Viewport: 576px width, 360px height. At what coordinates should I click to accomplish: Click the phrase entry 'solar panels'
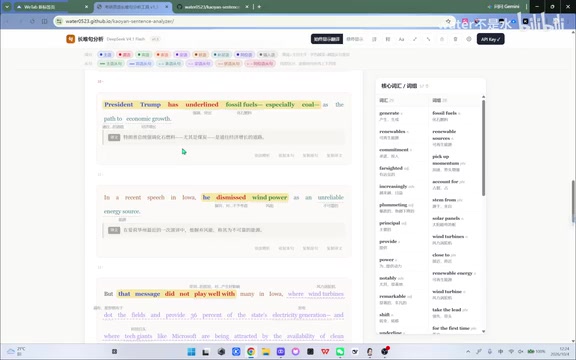pos(446,218)
